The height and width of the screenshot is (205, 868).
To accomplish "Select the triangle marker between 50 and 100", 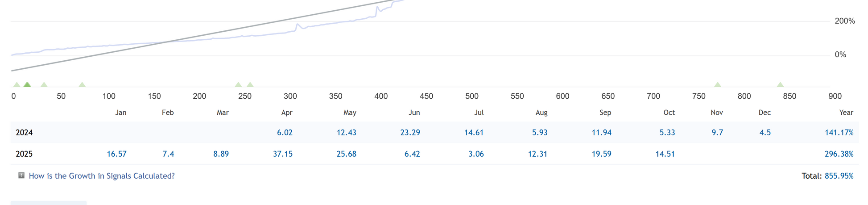I will point(82,84).
